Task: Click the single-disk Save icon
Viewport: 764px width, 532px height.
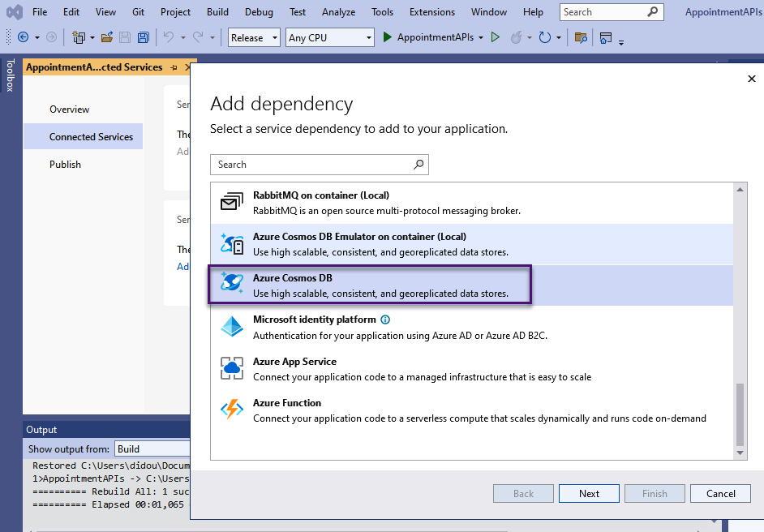Action: tap(125, 37)
